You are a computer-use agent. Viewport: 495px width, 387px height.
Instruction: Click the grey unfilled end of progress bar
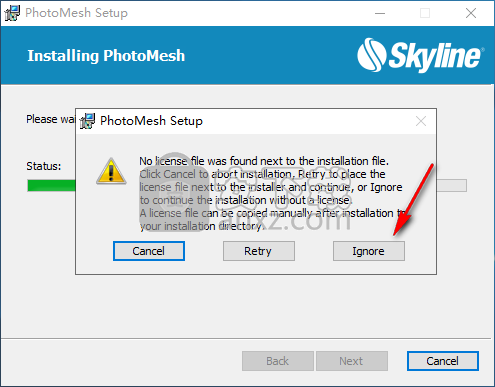pos(452,186)
